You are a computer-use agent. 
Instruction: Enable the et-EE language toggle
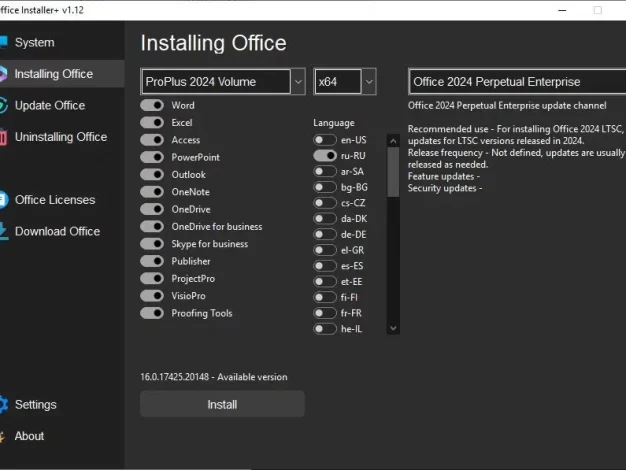point(325,282)
